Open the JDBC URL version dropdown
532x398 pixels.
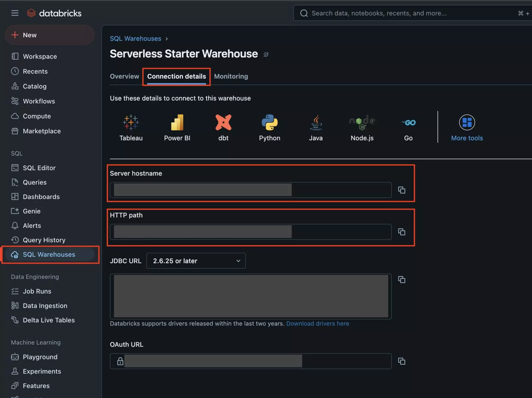click(x=196, y=261)
